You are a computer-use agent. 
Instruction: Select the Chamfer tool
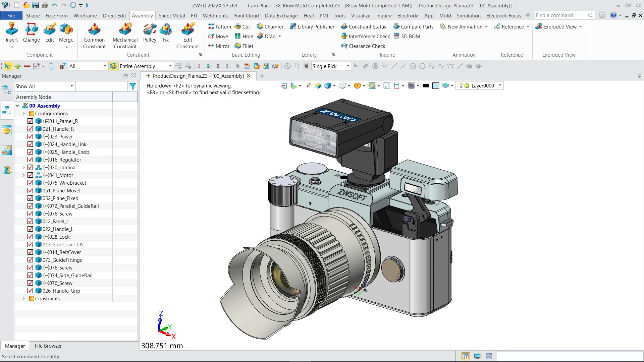(270, 26)
